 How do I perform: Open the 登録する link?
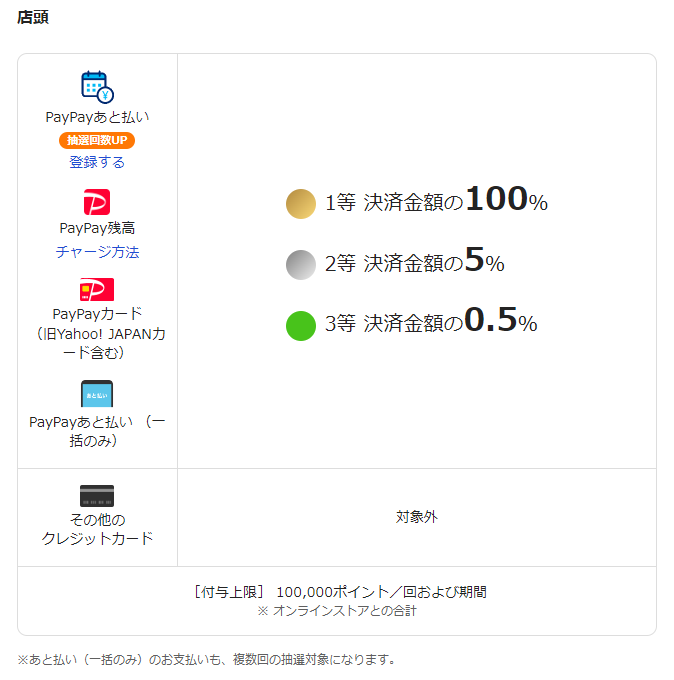pyautogui.click(x=97, y=162)
